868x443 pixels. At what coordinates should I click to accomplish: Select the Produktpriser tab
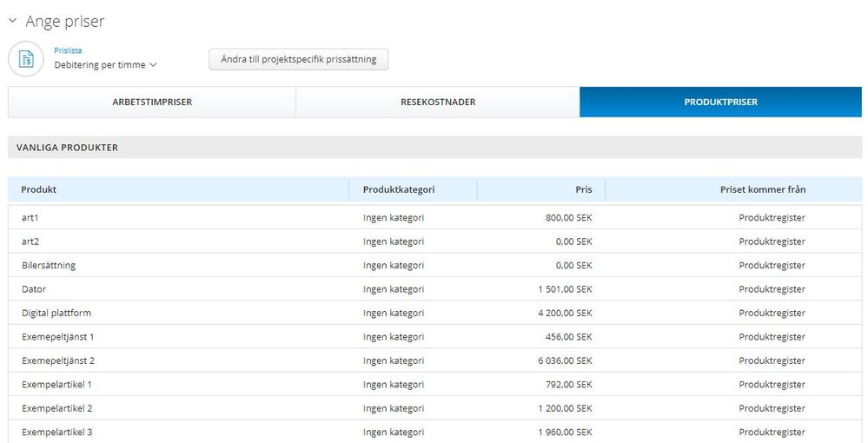tap(721, 102)
